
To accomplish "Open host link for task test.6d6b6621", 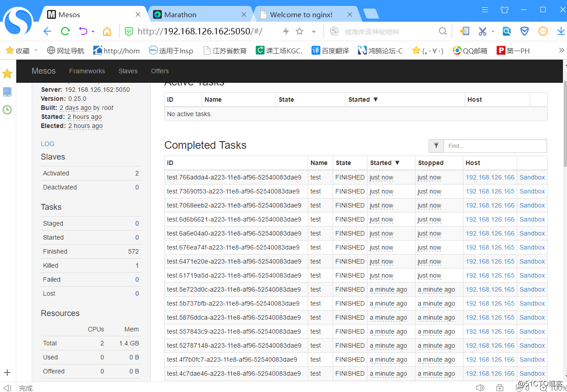I will coord(490,219).
